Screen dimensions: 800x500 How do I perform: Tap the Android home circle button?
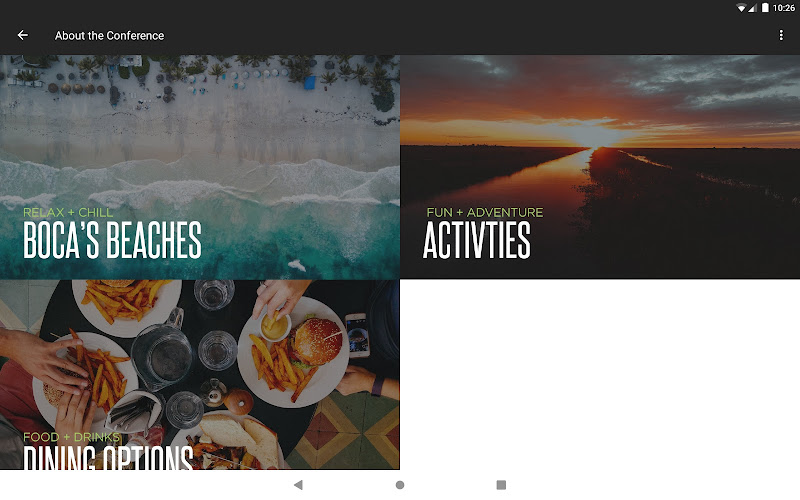coord(400,485)
